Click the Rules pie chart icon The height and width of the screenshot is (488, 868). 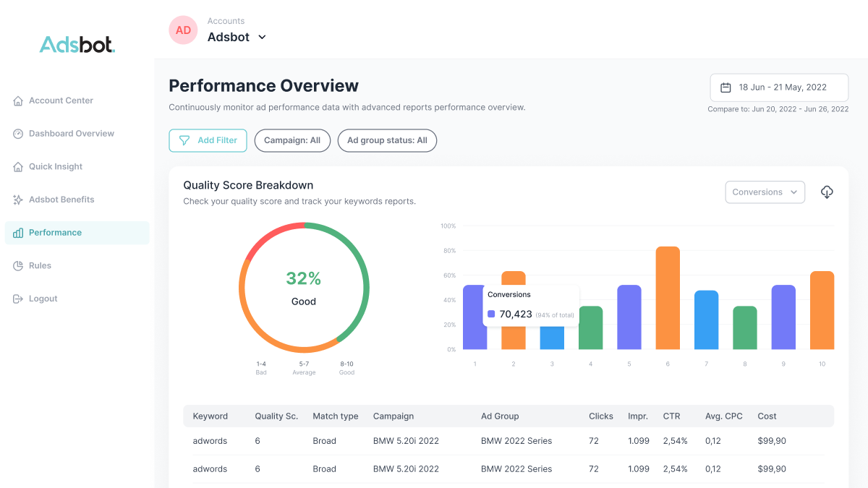tap(18, 266)
